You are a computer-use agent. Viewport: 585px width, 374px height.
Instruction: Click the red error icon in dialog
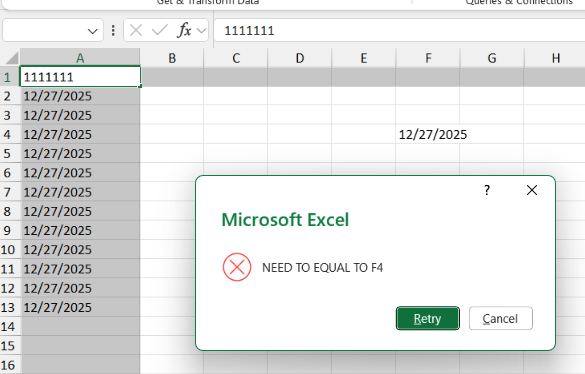237,267
